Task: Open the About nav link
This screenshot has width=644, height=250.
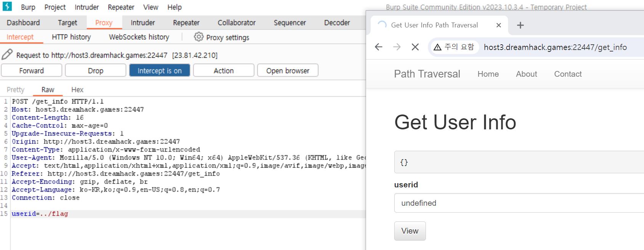Action: click(x=527, y=74)
